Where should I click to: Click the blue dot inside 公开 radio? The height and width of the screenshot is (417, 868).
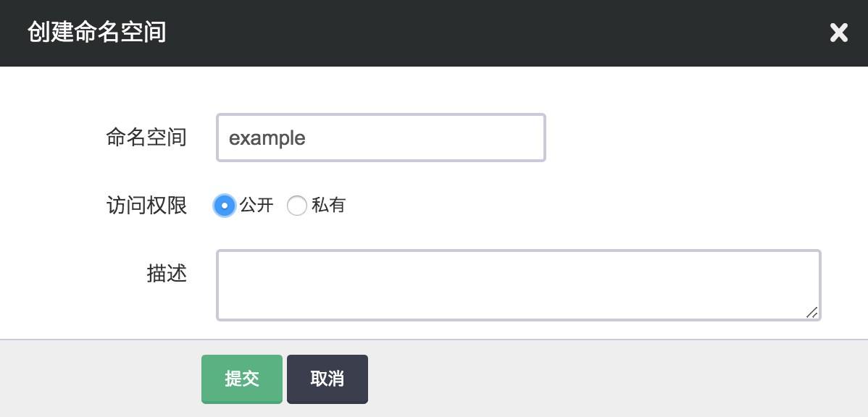point(225,206)
